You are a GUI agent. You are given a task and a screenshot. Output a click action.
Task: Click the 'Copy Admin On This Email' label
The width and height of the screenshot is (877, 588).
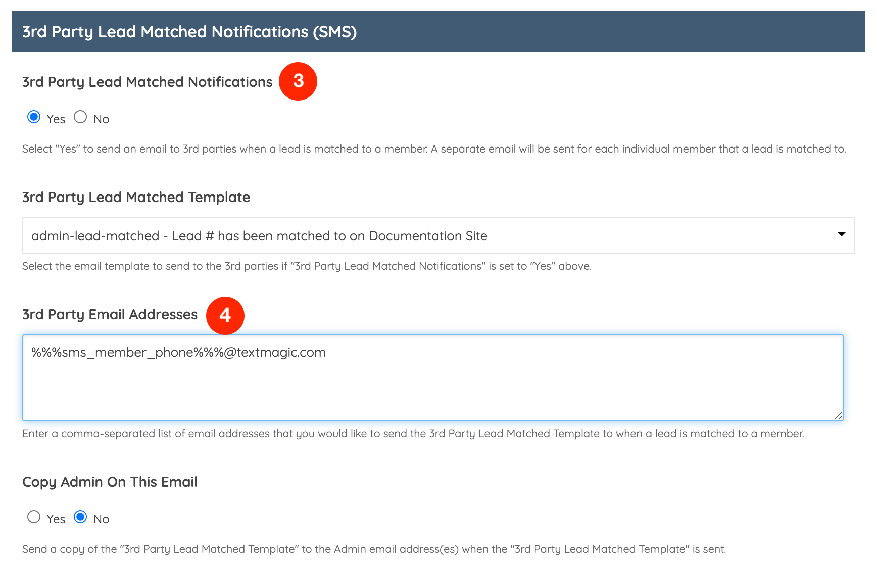tap(110, 482)
